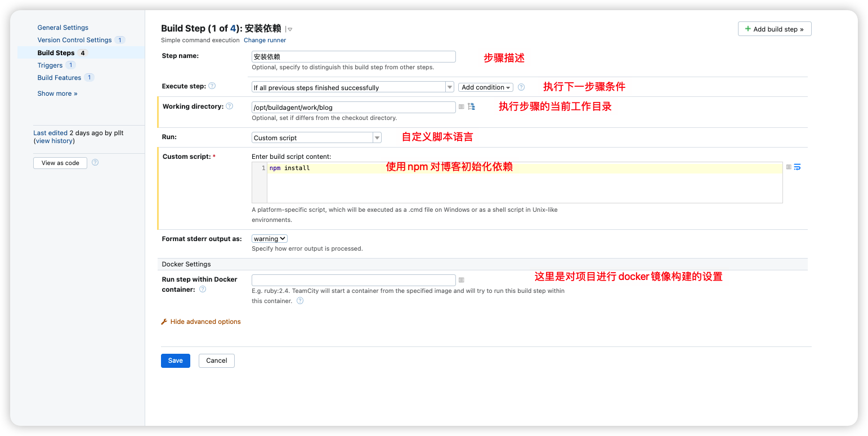The image size is (868, 436).
Task: Focus the Step name input field
Action: click(x=354, y=57)
